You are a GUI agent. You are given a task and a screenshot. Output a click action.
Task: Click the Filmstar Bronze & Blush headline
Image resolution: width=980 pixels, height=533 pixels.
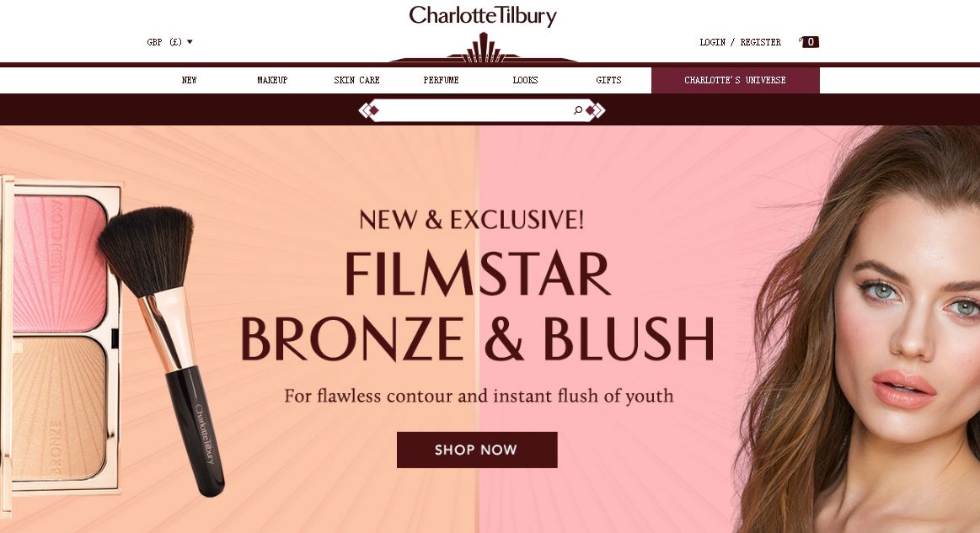pos(478,306)
